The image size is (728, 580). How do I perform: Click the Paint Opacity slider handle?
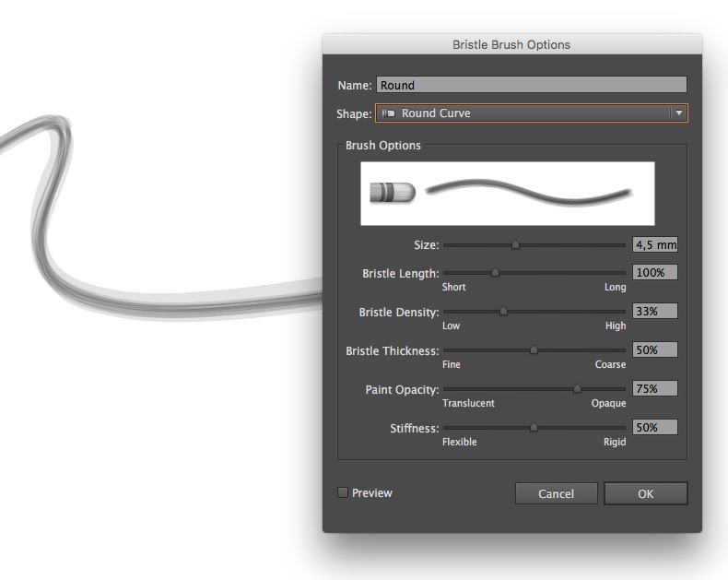[577, 388]
